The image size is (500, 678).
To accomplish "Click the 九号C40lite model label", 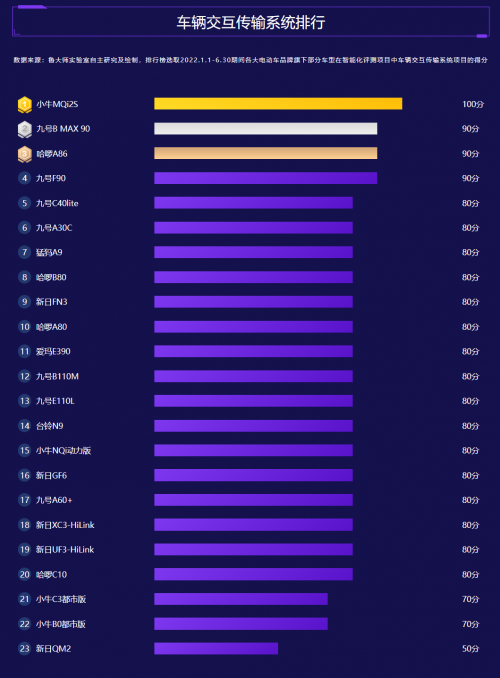I will (57, 203).
